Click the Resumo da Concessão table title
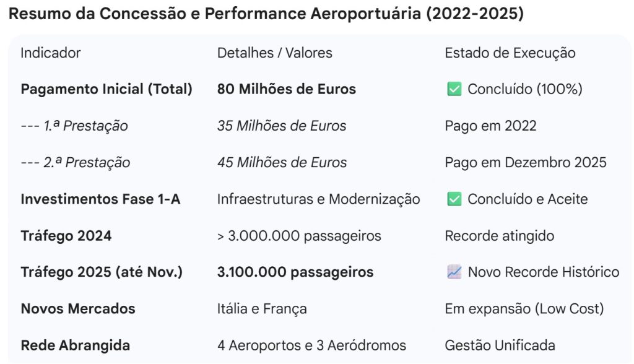Viewport: 634px width, 364px height. (266, 15)
